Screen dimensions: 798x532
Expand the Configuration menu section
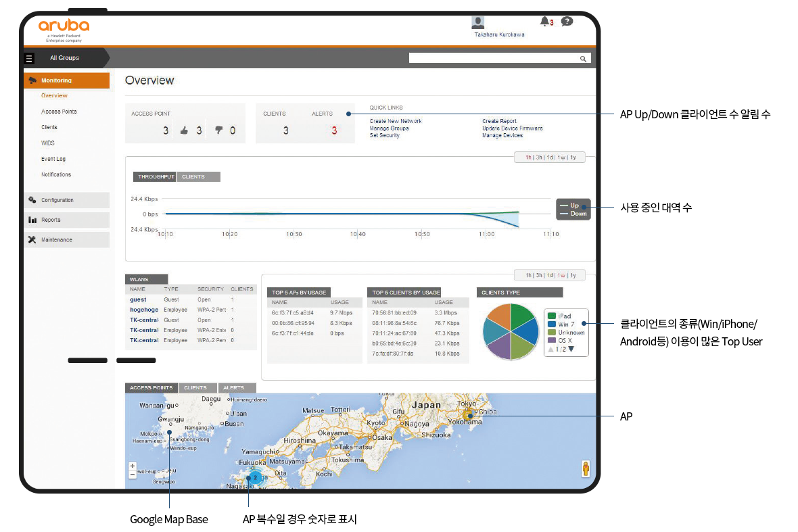(67, 200)
